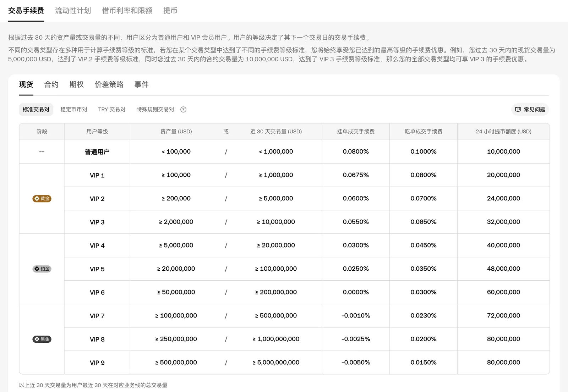Screen dimensions: 568x392
Task: Click the 24 小时提币额度 (USD) header
Action: [503, 132]
